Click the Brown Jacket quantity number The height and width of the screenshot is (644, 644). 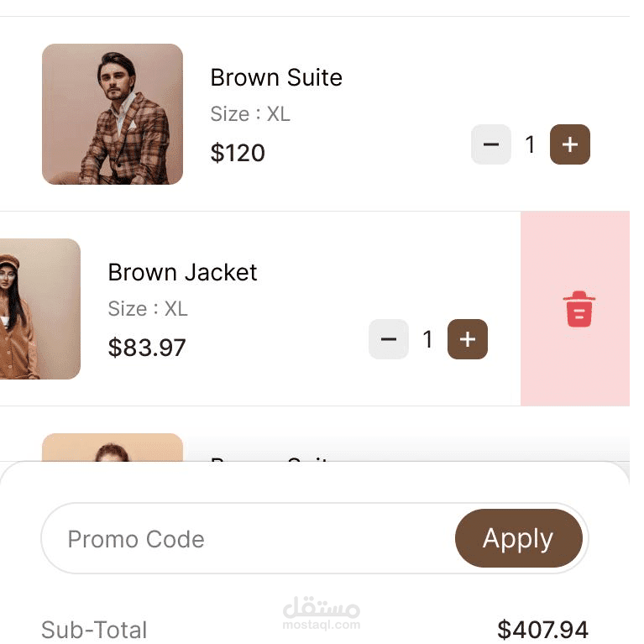click(x=427, y=340)
